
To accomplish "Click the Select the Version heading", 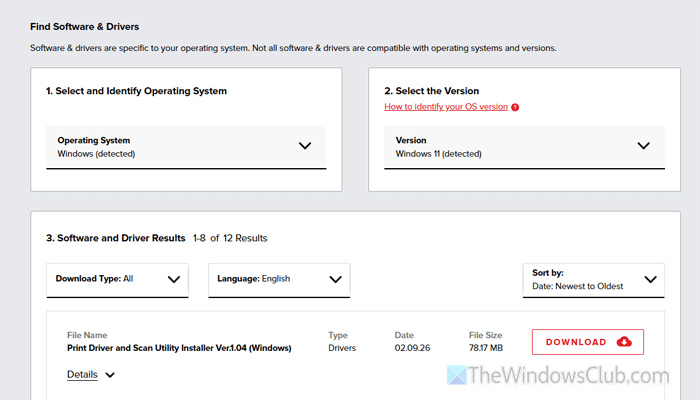I will [431, 91].
